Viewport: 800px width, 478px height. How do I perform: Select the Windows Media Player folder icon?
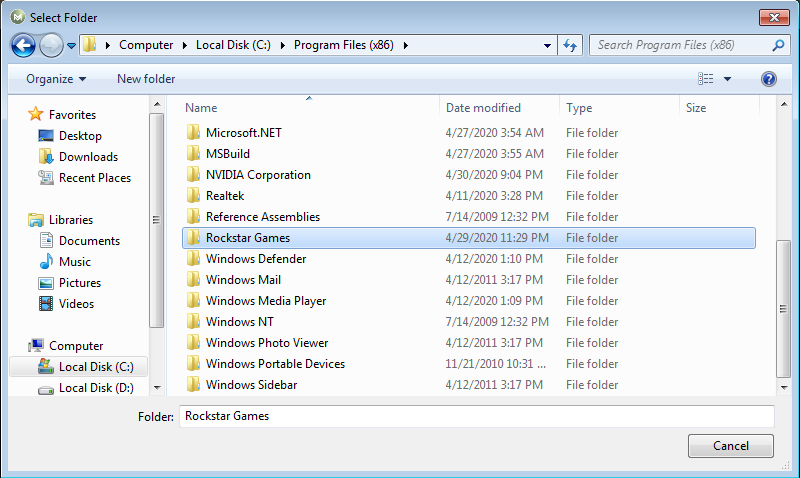(x=193, y=300)
